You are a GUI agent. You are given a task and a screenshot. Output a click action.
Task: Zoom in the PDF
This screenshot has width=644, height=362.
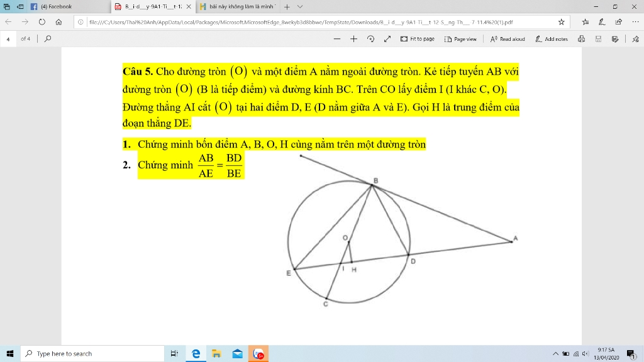(x=353, y=39)
